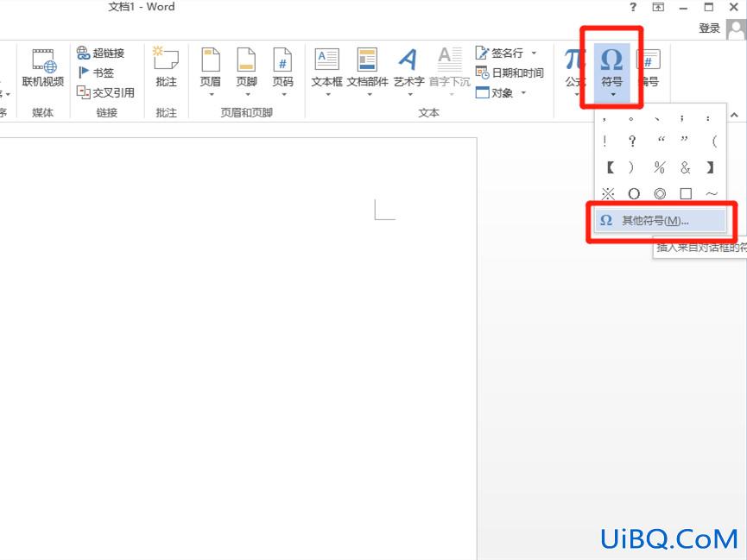Insert the Chinese period 。 symbol
This screenshot has height=560, width=747.
point(631,118)
